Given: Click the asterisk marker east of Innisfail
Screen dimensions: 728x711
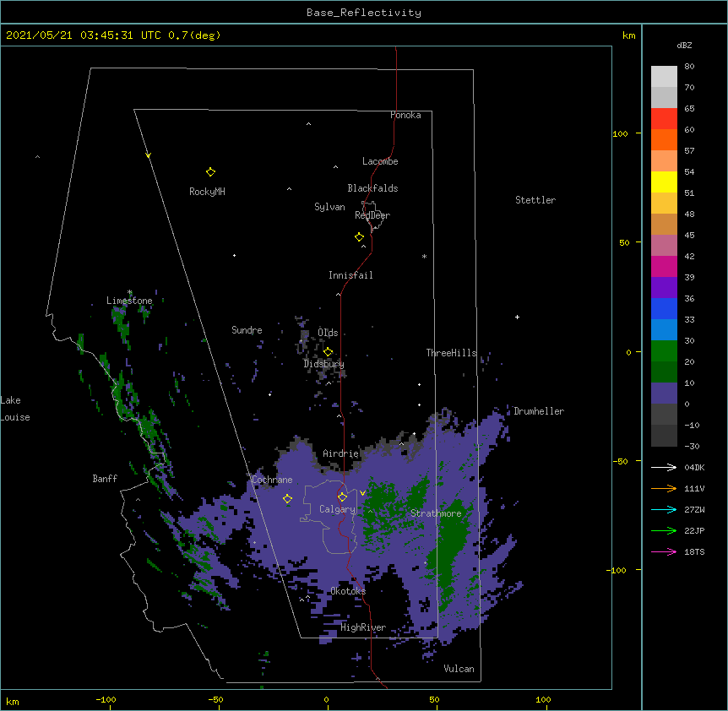Looking at the screenshot, I should [424, 256].
